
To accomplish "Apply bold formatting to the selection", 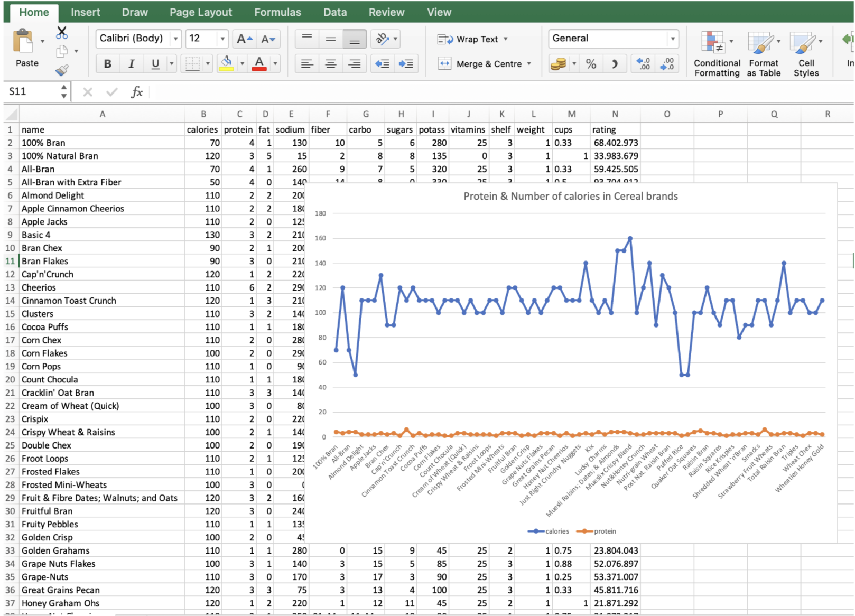I will [107, 63].
